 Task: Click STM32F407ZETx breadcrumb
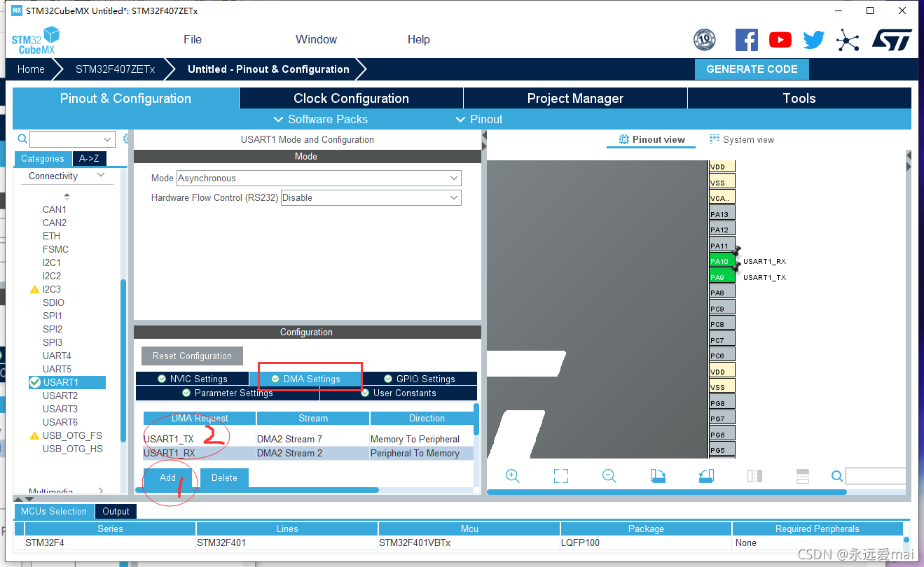coord(115,69)
